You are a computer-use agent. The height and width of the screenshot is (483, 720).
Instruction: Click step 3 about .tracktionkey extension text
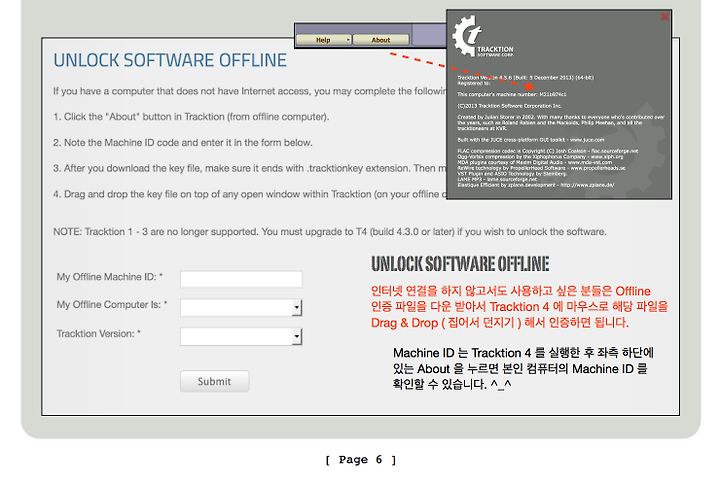(x=249, y=168)
